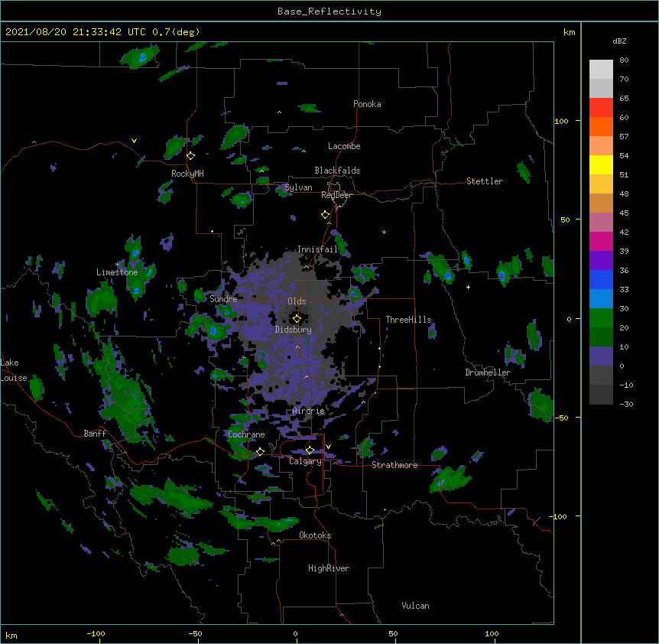
Task: Click the Lacombe city label
Action: click(x=344, y=146)
